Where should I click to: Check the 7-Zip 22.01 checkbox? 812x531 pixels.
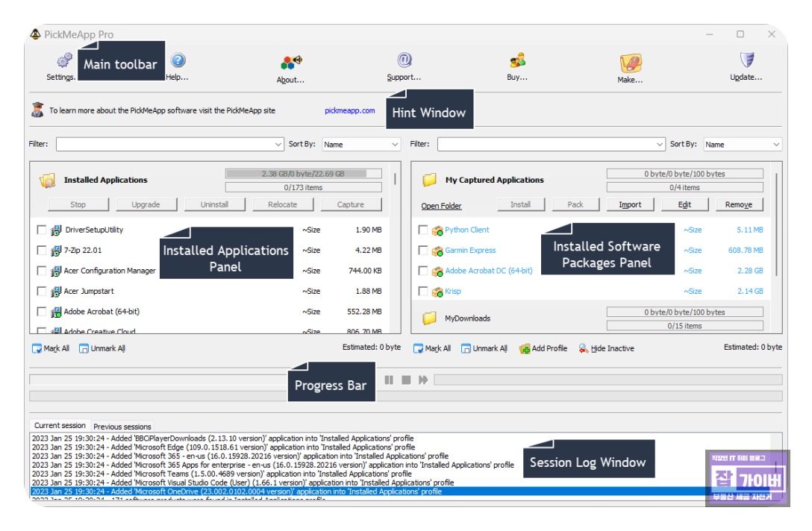pos(42,250)
